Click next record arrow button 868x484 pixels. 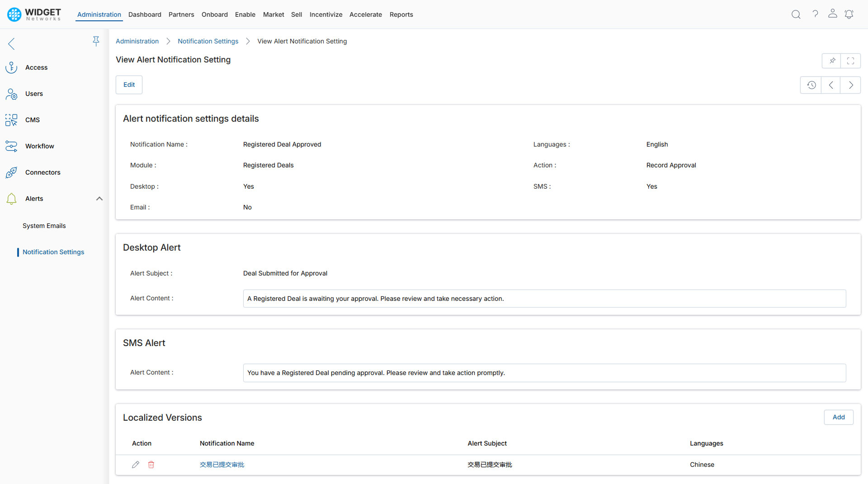(x=851, y=85)
